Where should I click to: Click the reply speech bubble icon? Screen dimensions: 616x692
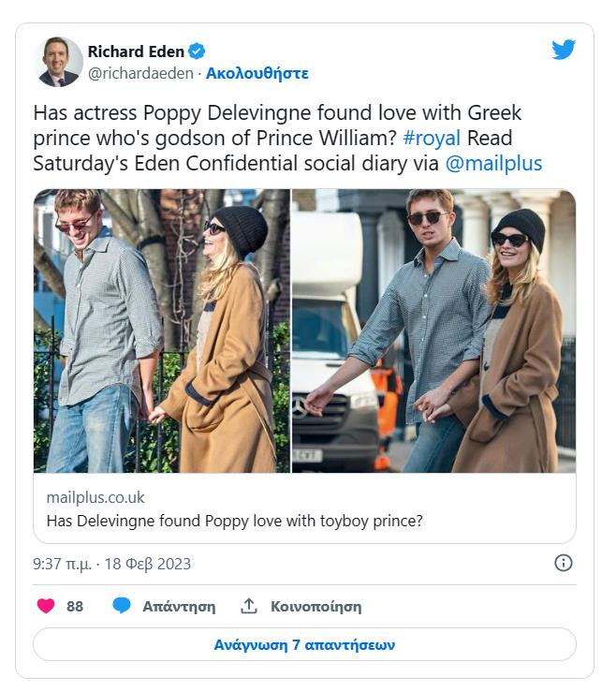[x=122, y=606]
